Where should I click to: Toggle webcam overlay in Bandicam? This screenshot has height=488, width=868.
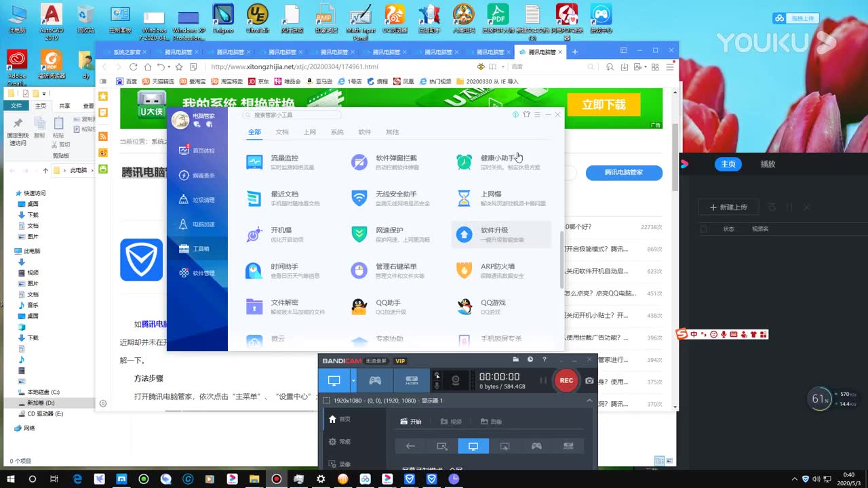point(456,380)
